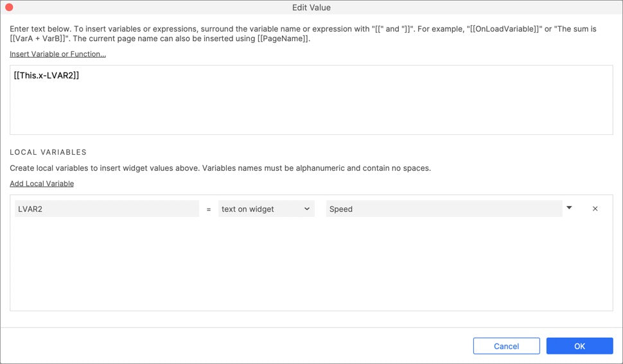
Task: Place cursor in the [[This.x-LVAR2]] expression text
Action: [46, 76]
